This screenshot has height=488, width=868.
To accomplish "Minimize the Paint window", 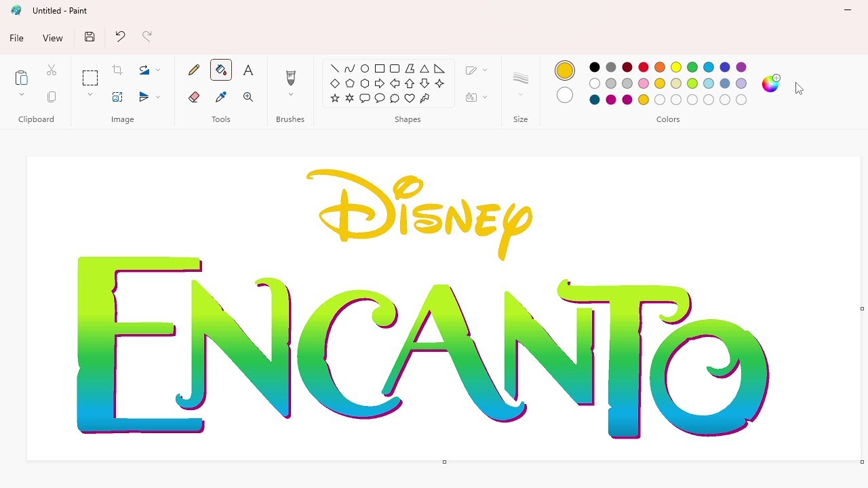I will tap(848, 10).
